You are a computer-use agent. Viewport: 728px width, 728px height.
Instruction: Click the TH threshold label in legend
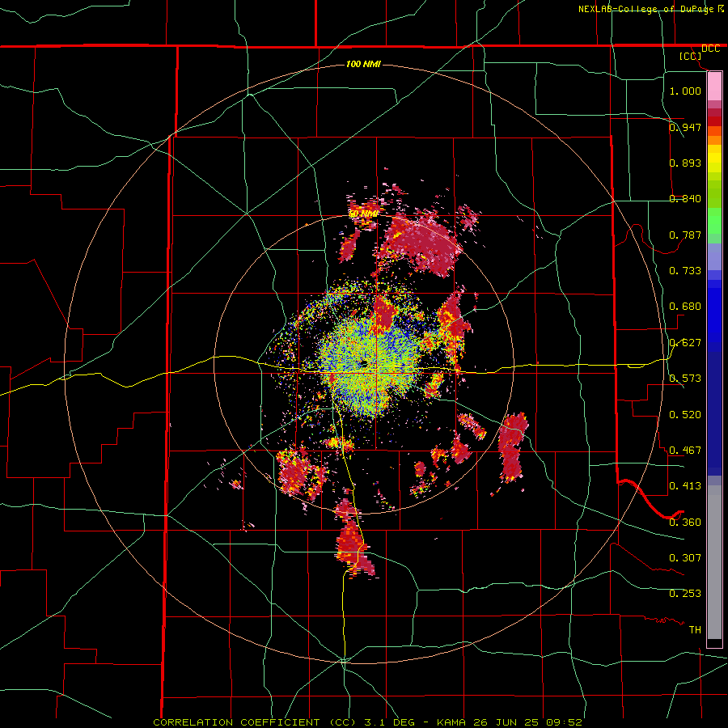pyautogui.click(x=695, y=630)
